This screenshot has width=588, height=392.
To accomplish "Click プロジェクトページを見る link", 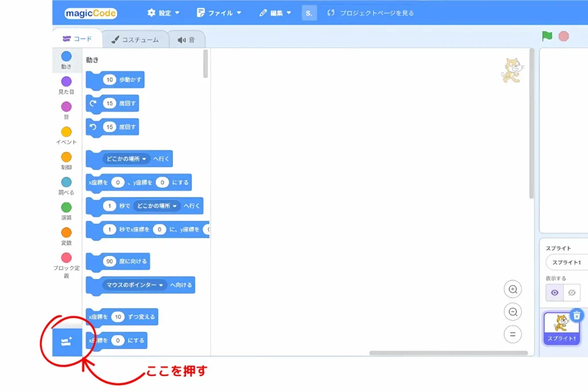I will point(370,13).
